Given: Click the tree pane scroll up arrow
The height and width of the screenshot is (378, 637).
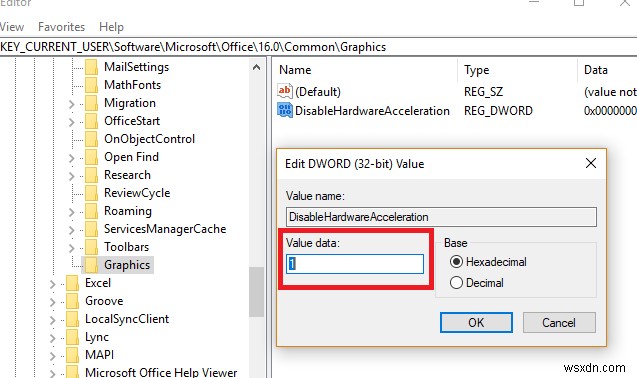Looking at the screenshot, I should point(256,67).
